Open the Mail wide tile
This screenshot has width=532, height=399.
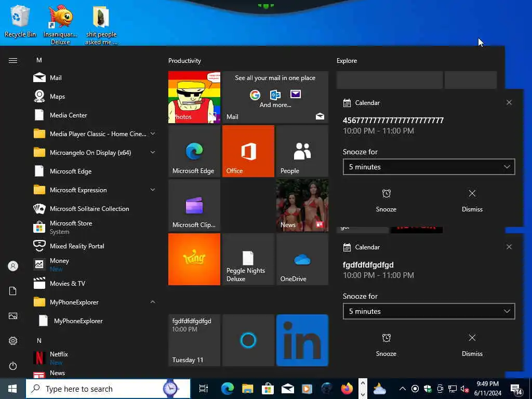(x=275, y=97)
